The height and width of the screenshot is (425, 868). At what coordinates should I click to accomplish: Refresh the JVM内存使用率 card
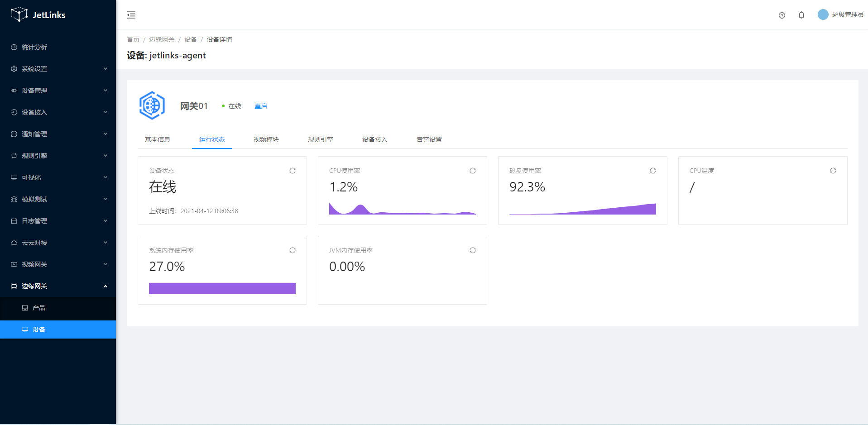472,250
